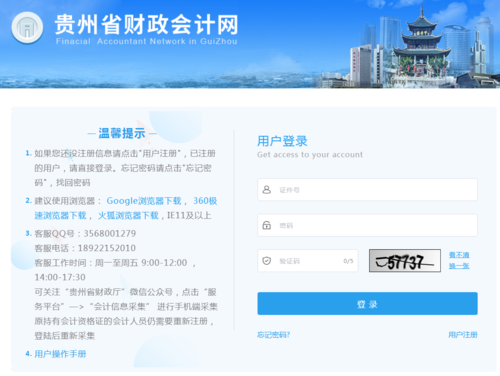Focus the 验证码 captcha input field

pyautogui.click(x=308, y=261)
